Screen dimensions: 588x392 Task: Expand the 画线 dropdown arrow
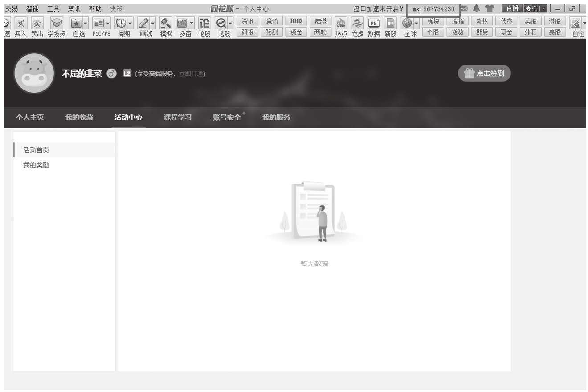pos(152,23)
